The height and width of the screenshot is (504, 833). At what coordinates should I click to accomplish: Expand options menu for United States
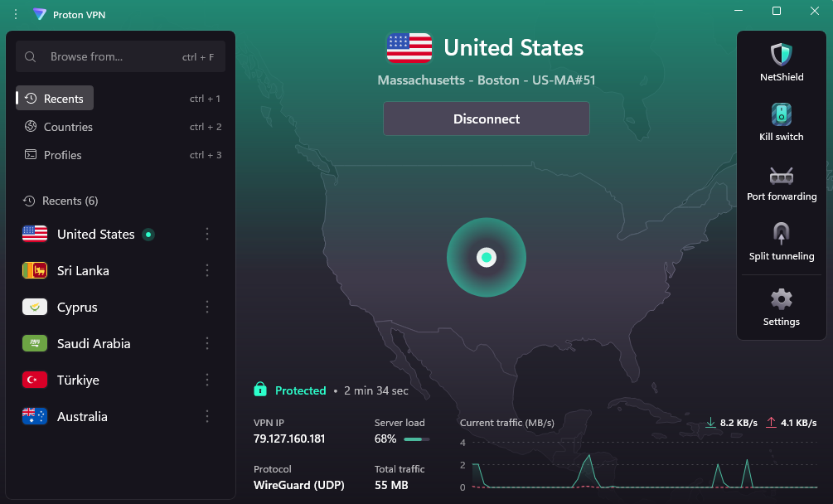(x=207, y=235)
